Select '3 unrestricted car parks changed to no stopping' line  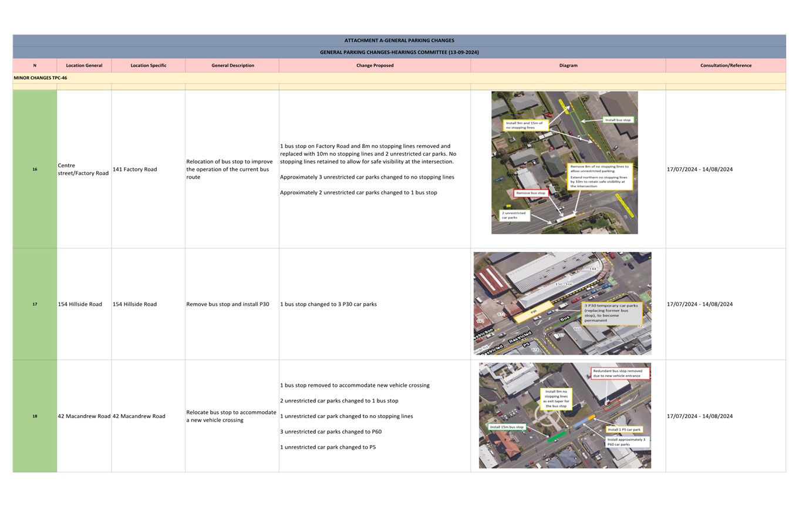[367, 177]
